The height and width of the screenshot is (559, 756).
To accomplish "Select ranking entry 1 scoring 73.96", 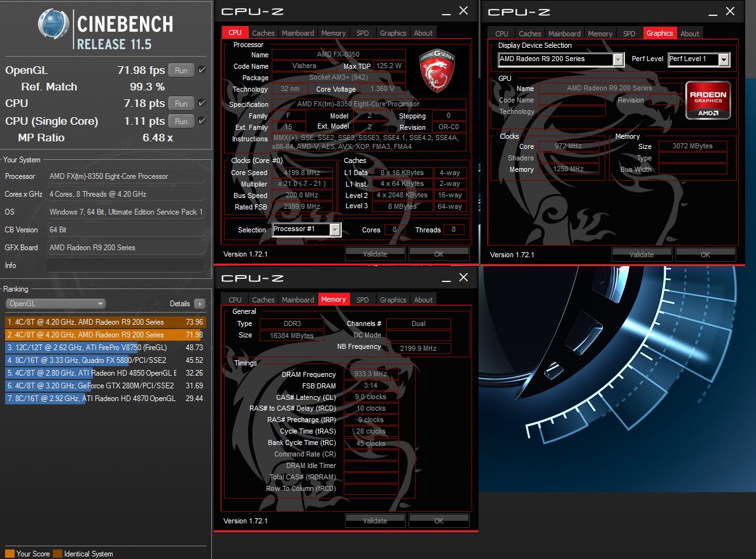I will point(106,322).
